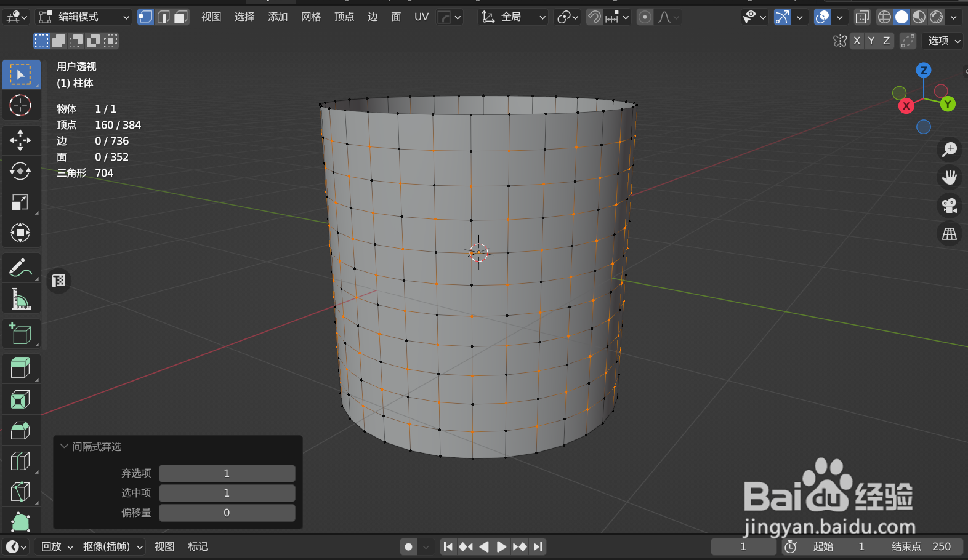Click the blue Z axis gizmo ball

[x=924, y=70]
